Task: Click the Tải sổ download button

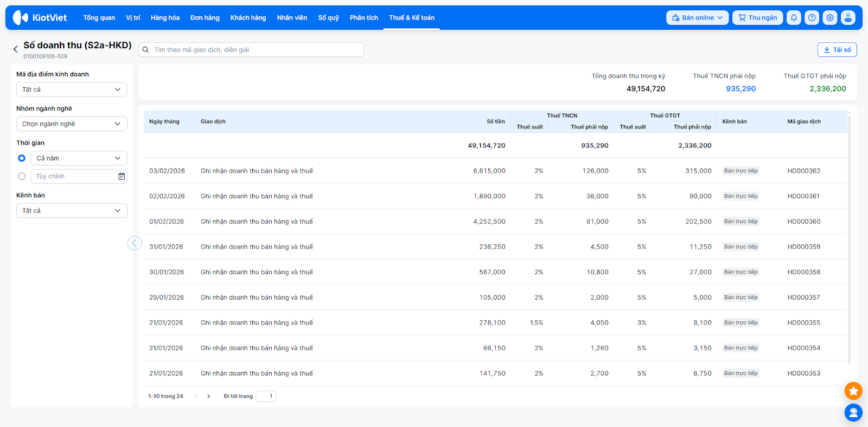Action: (837, 50)
